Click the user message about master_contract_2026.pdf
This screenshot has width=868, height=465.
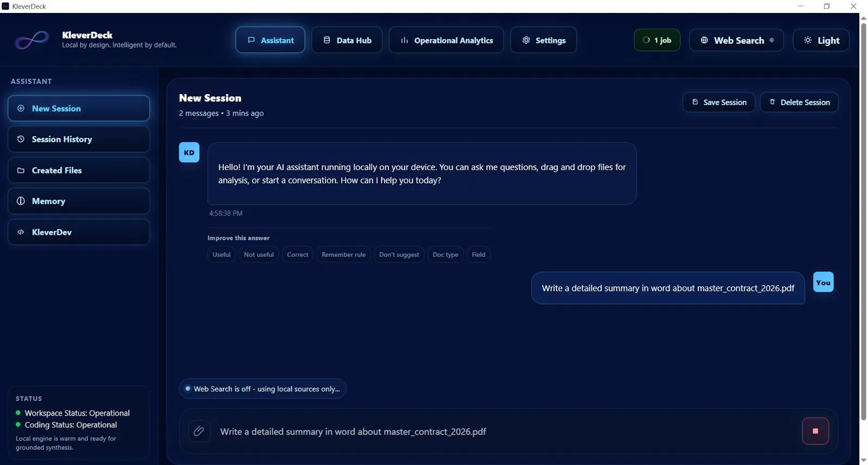(668, 288)
